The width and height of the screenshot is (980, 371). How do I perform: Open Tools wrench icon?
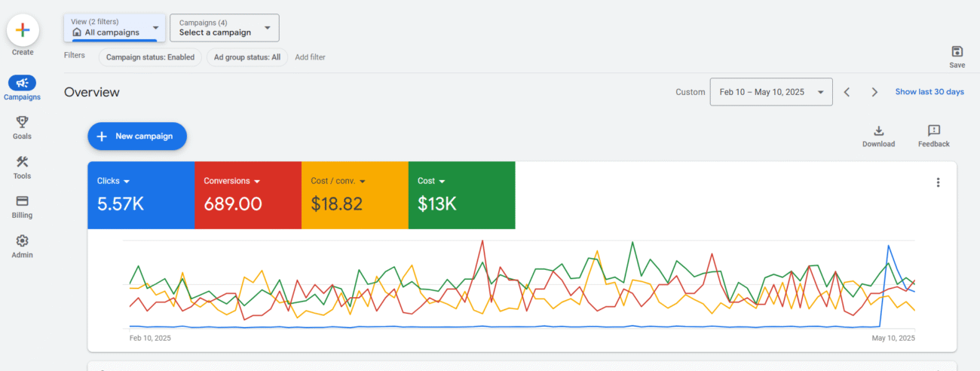point(22,161)
